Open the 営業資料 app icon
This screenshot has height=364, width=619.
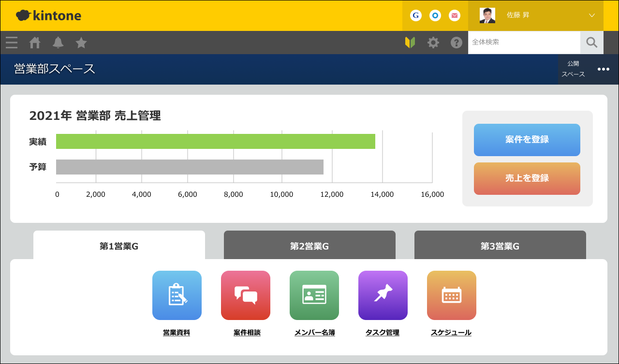(177, 295)
